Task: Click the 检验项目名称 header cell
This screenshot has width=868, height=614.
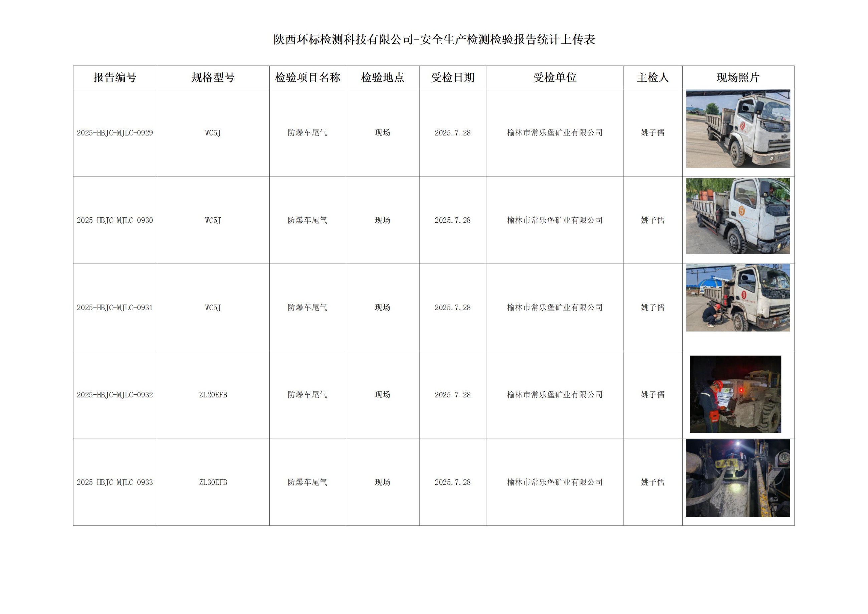Action: click(307, 77)
